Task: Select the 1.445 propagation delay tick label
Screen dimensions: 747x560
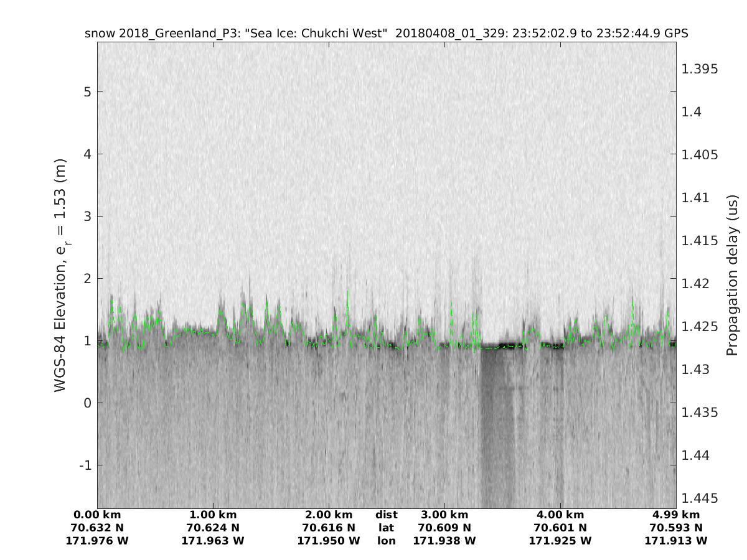Action: 700,498
